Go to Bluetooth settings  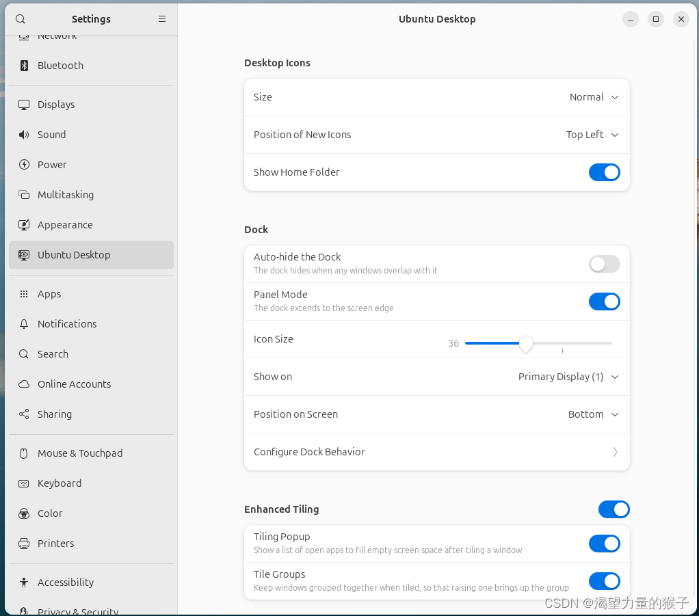(x=91, y=66)
